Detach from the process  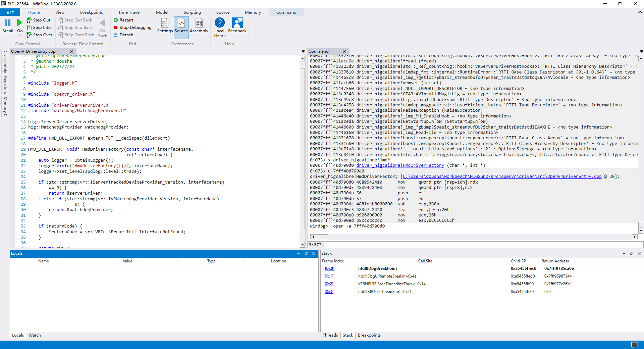pyautogui.click(x=123, y=35)
